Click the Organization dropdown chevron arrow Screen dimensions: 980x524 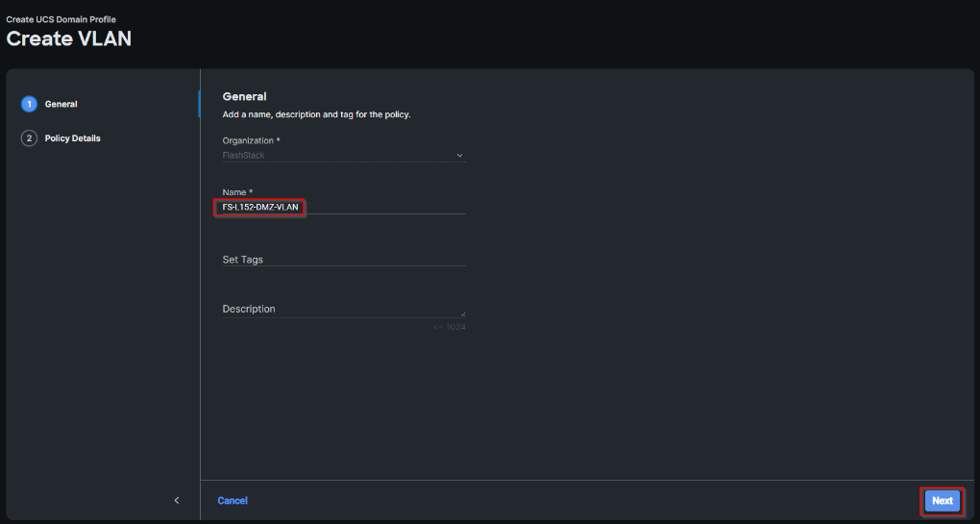(459, 155)
